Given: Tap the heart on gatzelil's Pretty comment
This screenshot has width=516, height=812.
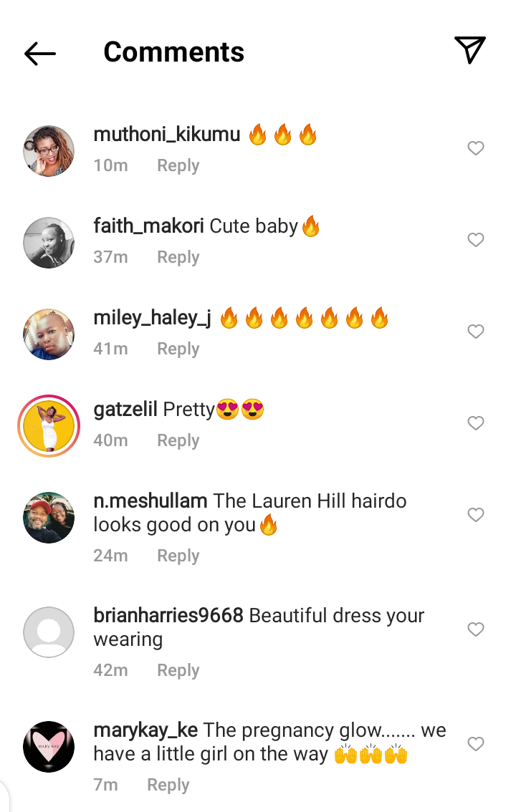Looking at the screenshot, I should tap(476, 423).
